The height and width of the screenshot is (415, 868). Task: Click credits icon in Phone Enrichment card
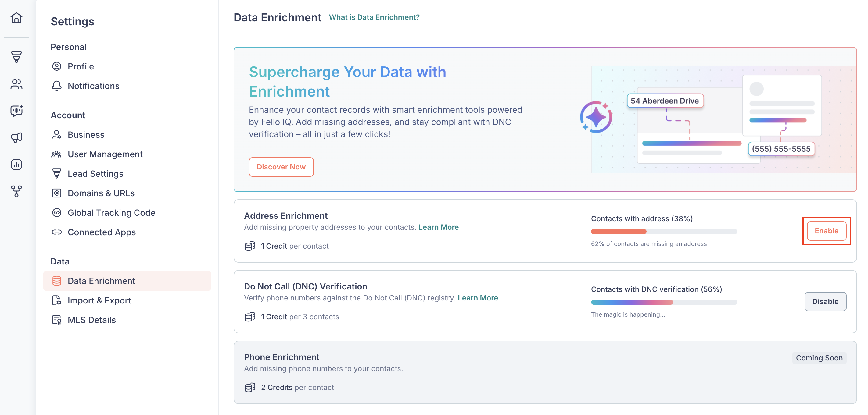click(x=250, y=387)
